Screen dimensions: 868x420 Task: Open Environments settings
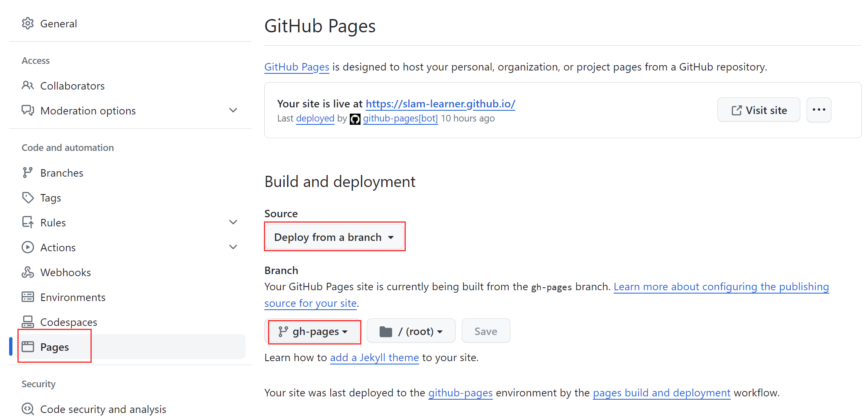tap(73, 297)
